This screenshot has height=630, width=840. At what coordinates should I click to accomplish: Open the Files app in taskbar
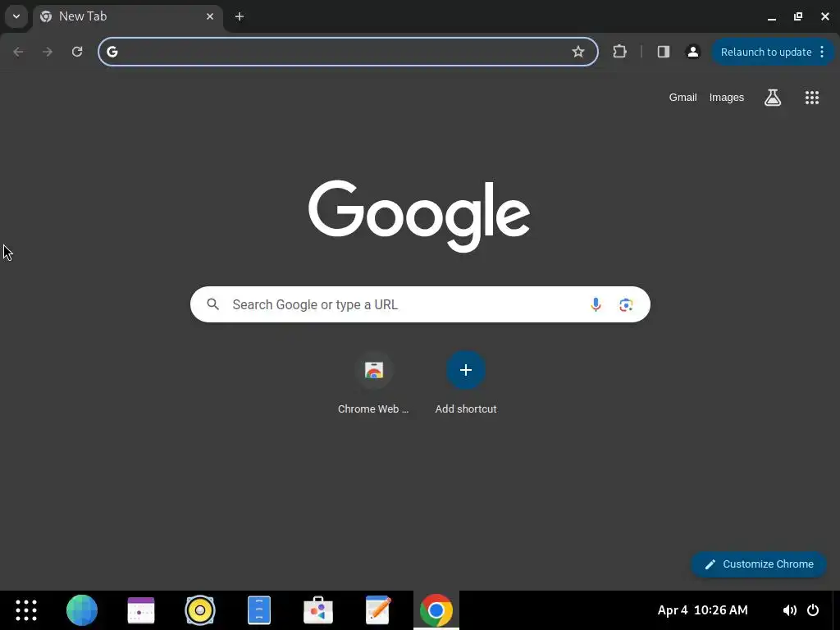point(259,610)
